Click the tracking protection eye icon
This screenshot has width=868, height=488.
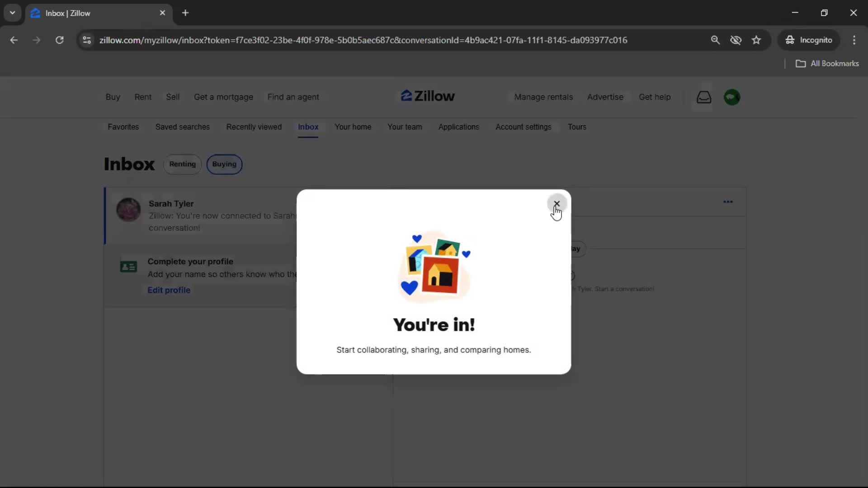coord(736,40)
